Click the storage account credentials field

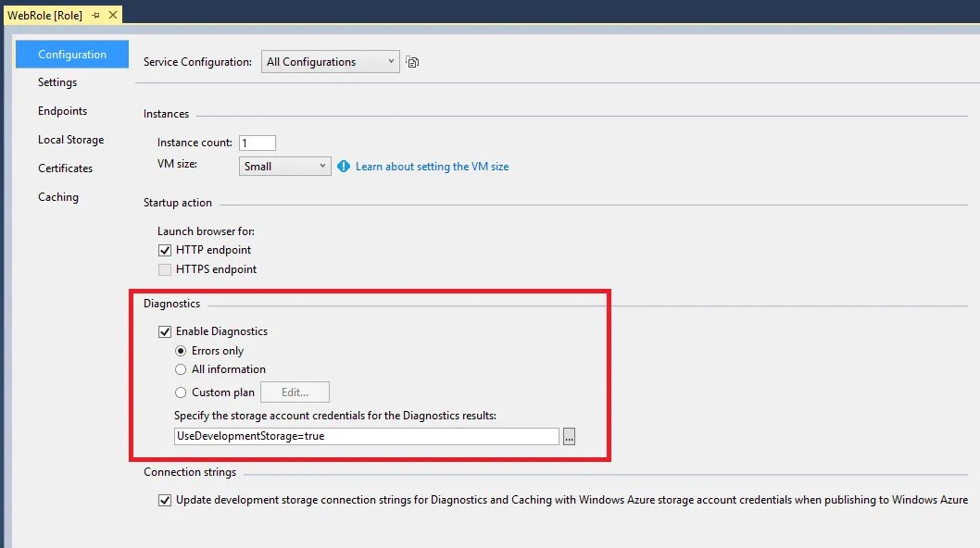(x=366, y=436)
